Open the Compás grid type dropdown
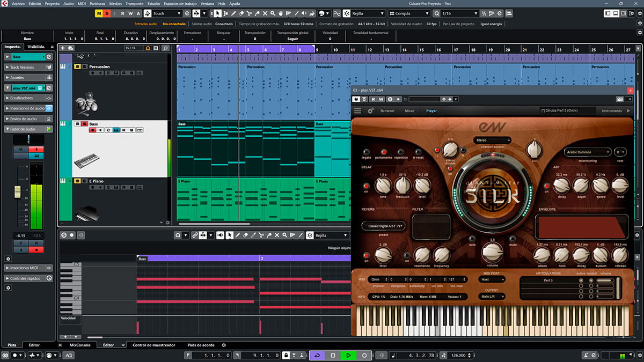The image size is (644, 362). 409,13
